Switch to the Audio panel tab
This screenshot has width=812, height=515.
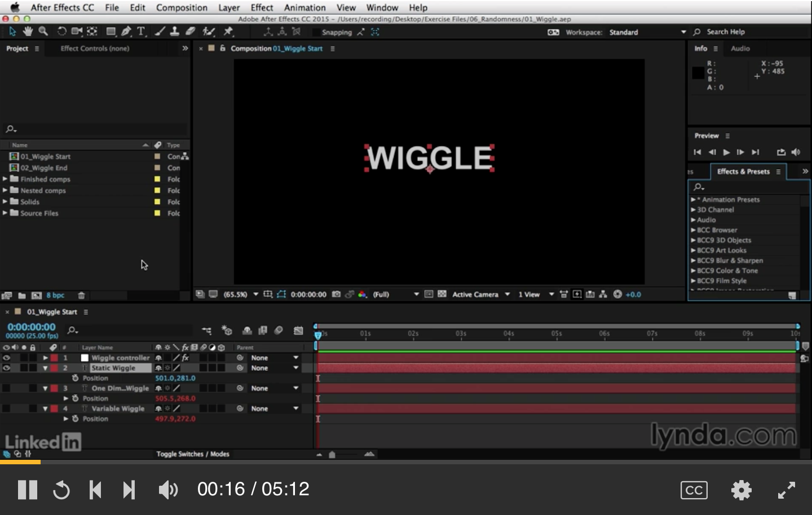740,48
